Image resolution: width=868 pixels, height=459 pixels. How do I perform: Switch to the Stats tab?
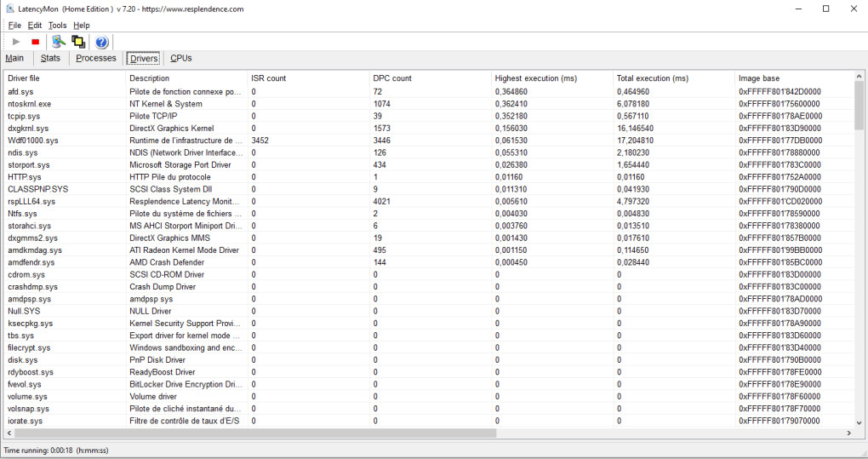pos(50,58)
